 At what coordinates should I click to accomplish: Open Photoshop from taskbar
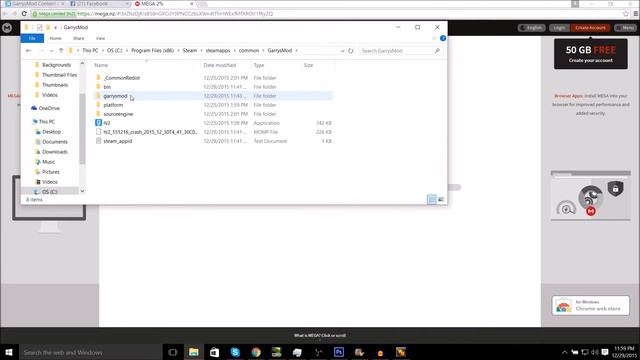[339, 352]
